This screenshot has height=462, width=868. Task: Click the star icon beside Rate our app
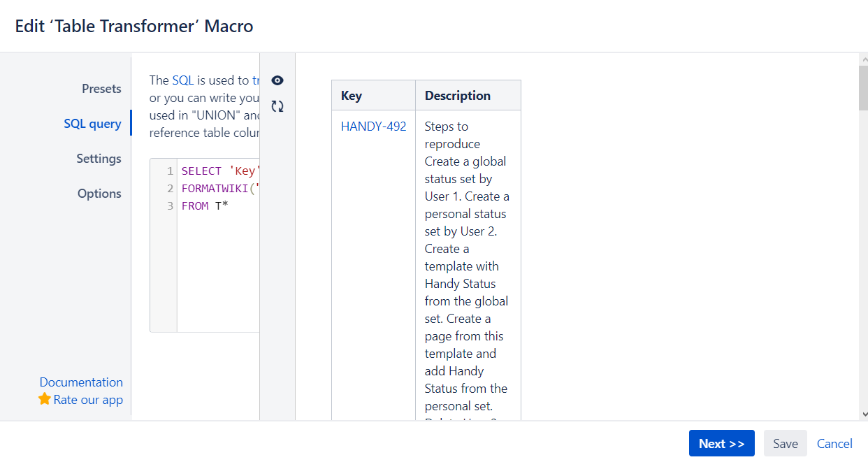(x=45, y=399)
